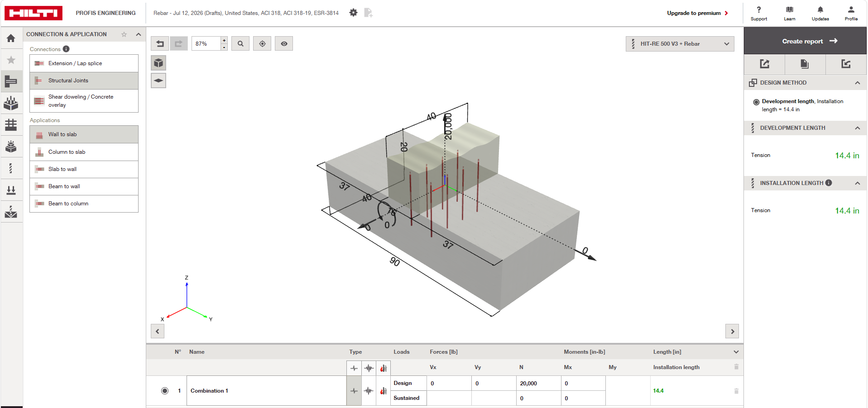The width and height of the screenshot is (868, 408).
Task: Open Updates bell icon
Action: click(x=820, y=13)
